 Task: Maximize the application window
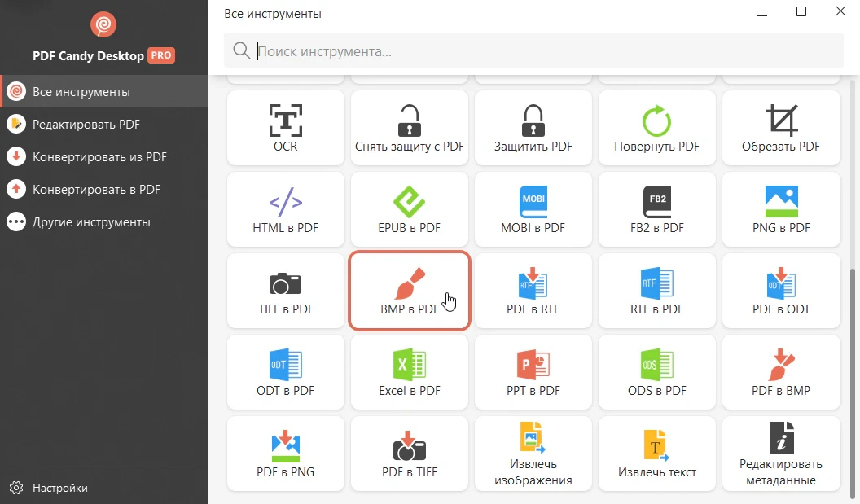pos(801,11)
